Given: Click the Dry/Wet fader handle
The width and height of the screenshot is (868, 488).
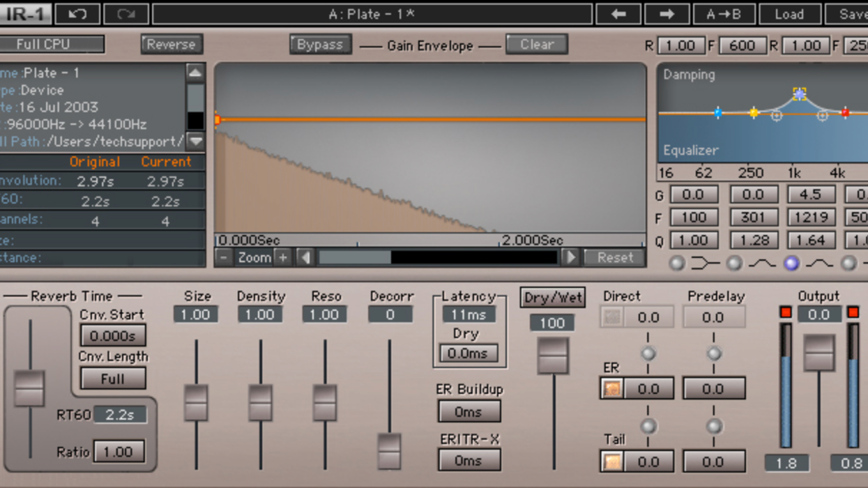Looking at the screenshot, I should 553,356.
